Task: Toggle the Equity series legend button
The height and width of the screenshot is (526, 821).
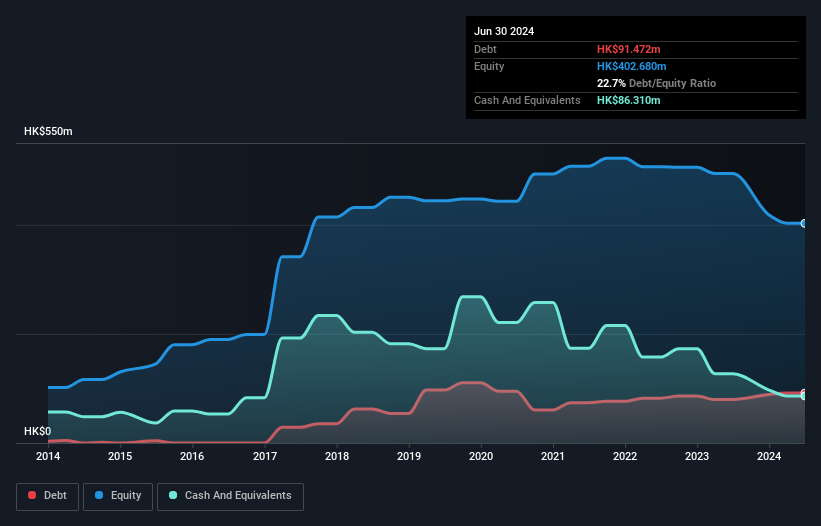Action: [x=118, y=496]
